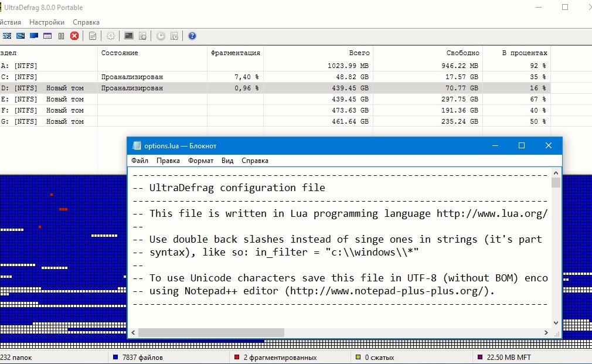Viewport: 592px width, 364px height.
Task: Open help with the blue question mark
Action: 192,36
